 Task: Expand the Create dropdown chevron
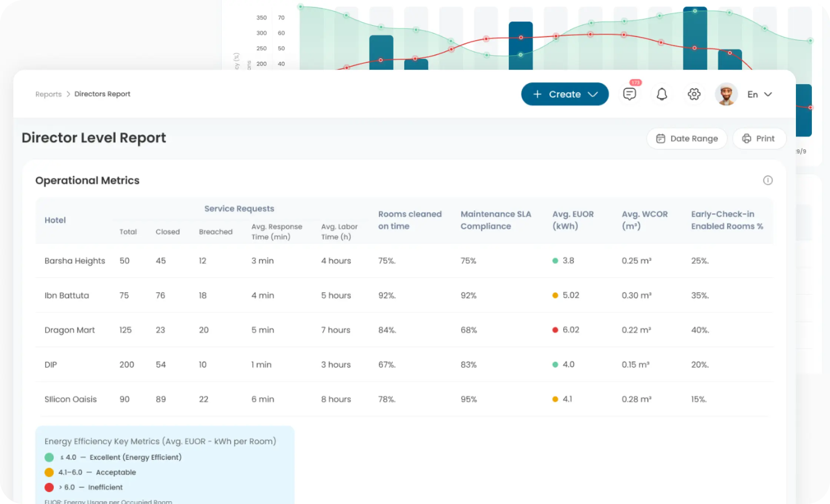click(x=593, y=94)
